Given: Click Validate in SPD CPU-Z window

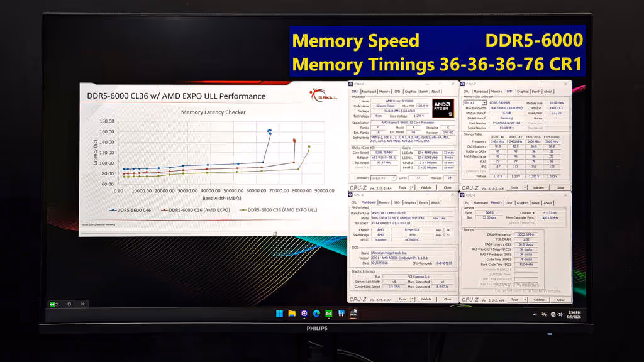Looking at the screenshot, I should (x=538, y=188).
